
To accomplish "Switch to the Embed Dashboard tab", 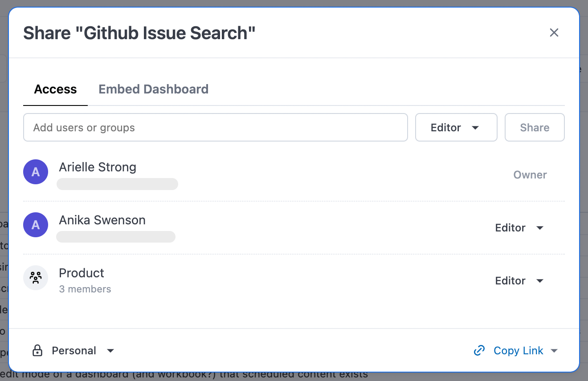I will 153,89.
